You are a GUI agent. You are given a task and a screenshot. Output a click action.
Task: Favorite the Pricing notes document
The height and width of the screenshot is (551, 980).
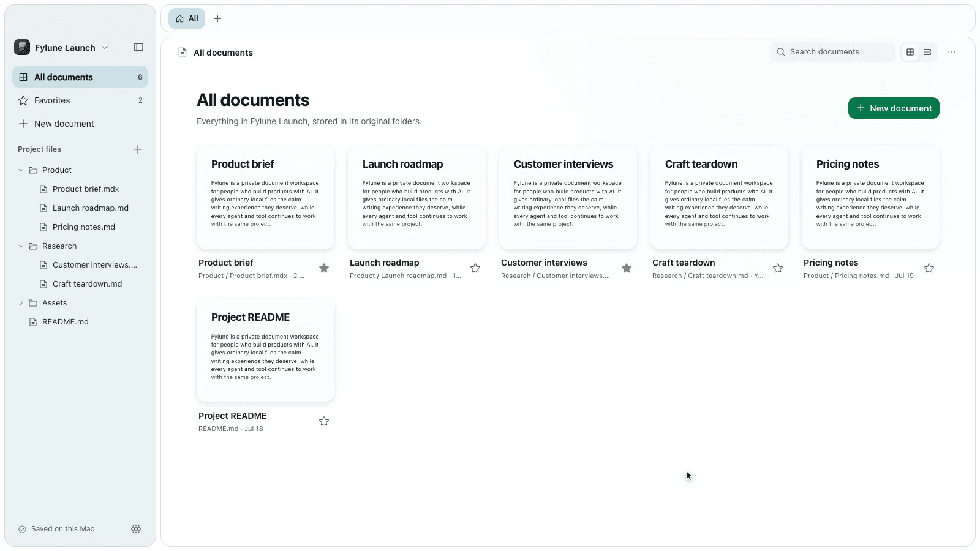click(929, 268)
